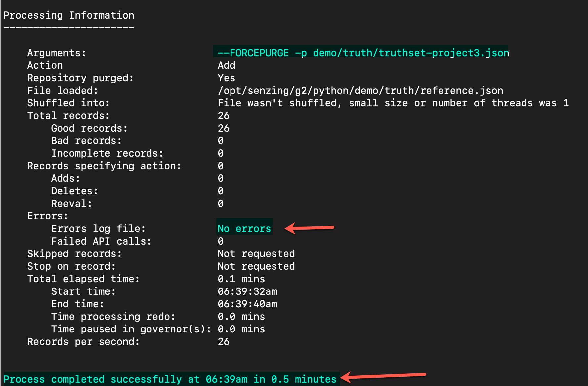Click the "Processing Information" heading
Image resolution: width=588 pixels, height=386 pixels.
point(69,15)
